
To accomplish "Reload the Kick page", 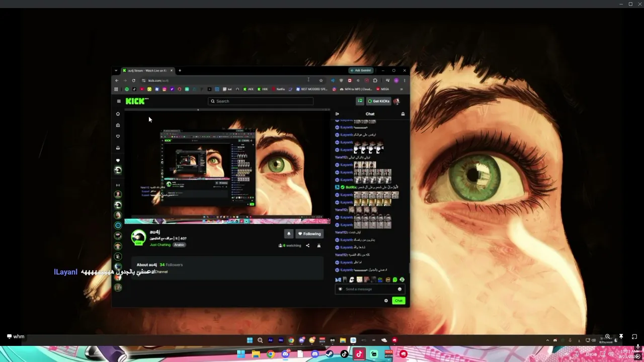I will (133, 80).
